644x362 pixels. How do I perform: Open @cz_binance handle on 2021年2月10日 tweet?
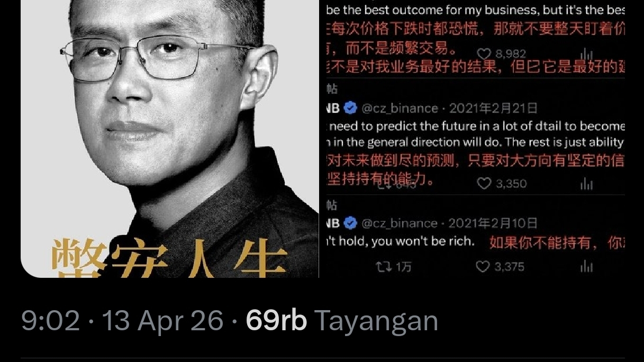tap(400, 223)
